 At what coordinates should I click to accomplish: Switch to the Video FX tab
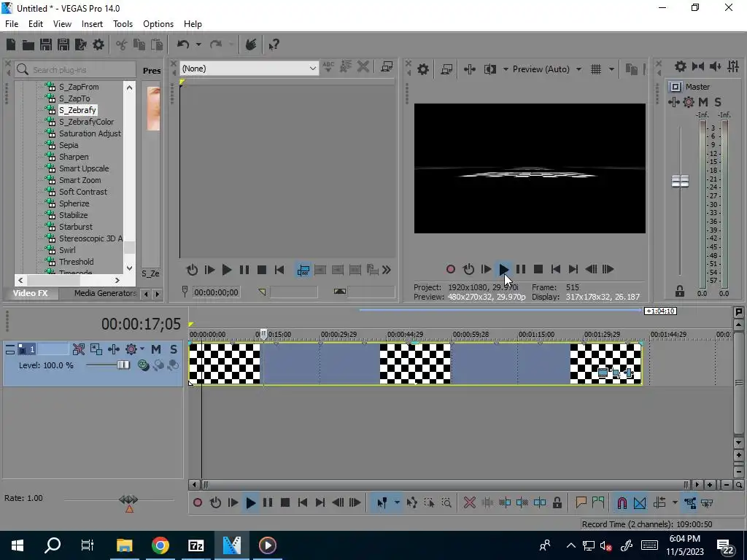(x=31, y=293)
